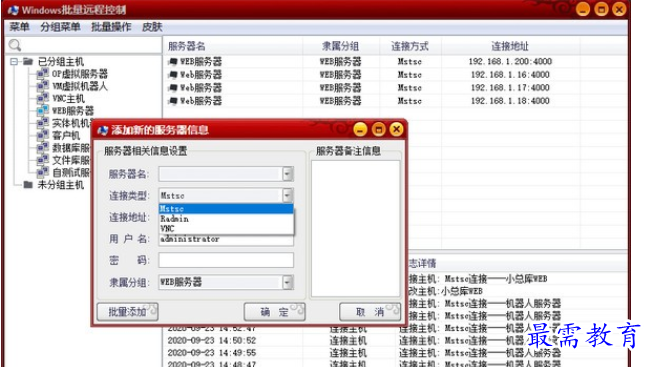The height and width of the screenshot is (367, 649).
Task: Choose Radmin in connection type list
Action: click(226, 219)
